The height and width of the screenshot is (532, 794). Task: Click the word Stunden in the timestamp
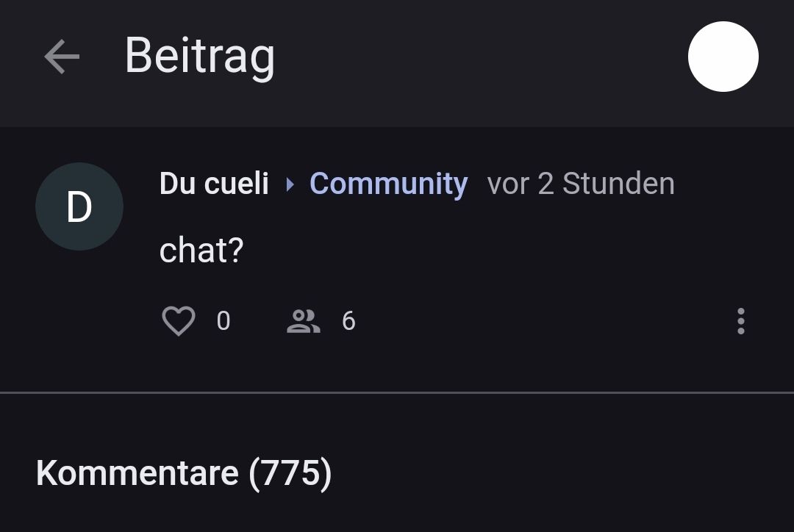618,184
